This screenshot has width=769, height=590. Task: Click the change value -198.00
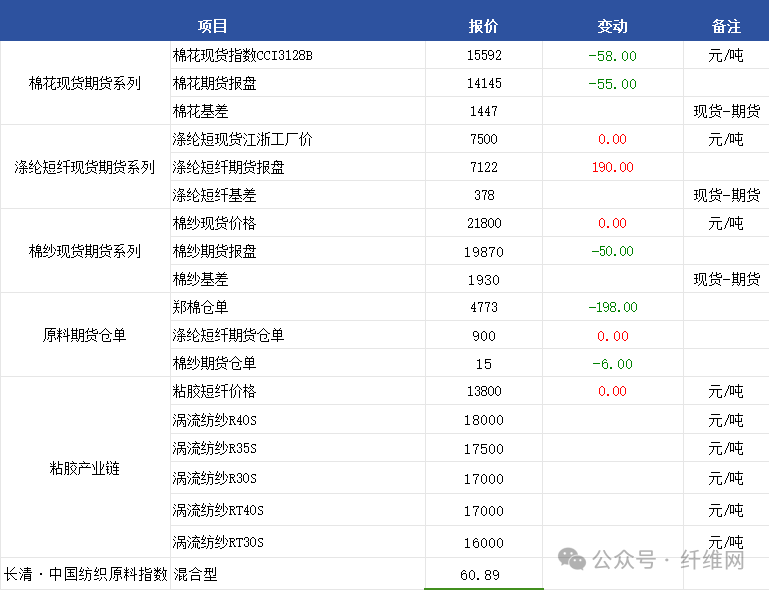click(x=613, y=307)
